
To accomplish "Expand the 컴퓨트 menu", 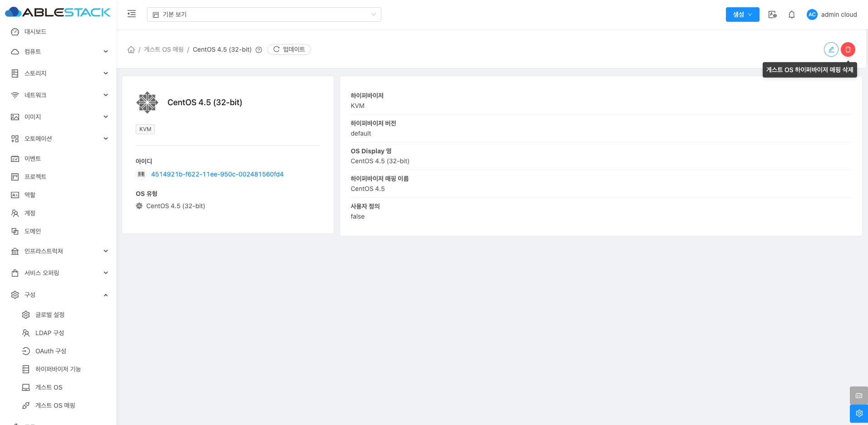I will click(x=58, y=52).
